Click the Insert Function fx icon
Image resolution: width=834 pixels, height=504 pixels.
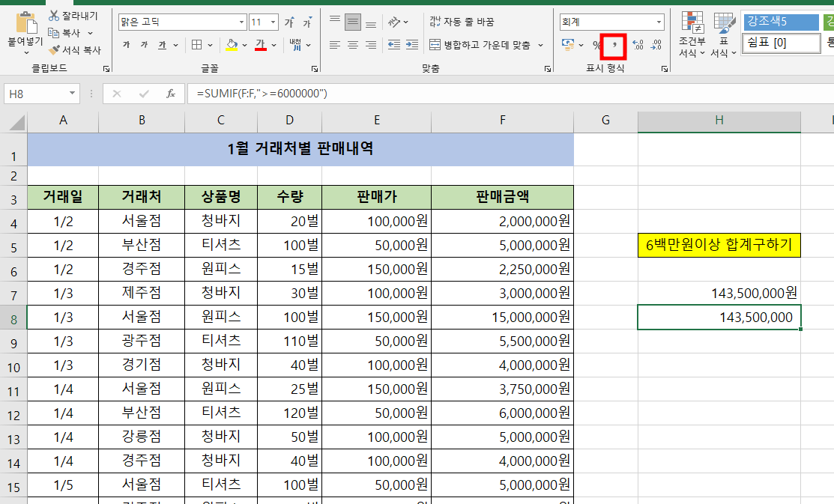[171, 94]
